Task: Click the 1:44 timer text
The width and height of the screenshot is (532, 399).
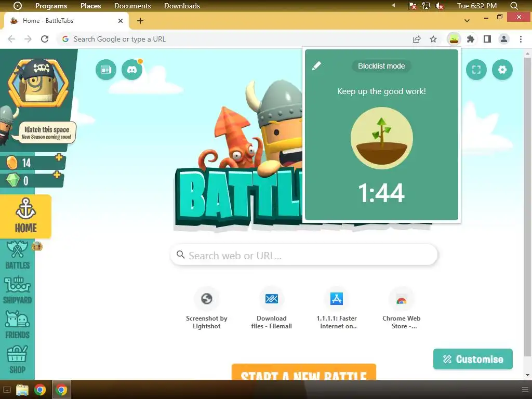Action: point(381,193)
